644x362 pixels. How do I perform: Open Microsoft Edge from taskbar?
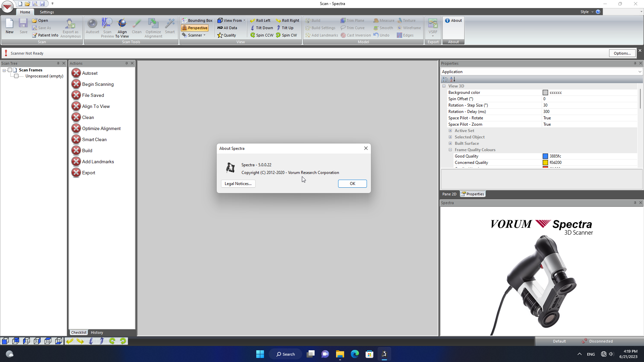[355, 354]
